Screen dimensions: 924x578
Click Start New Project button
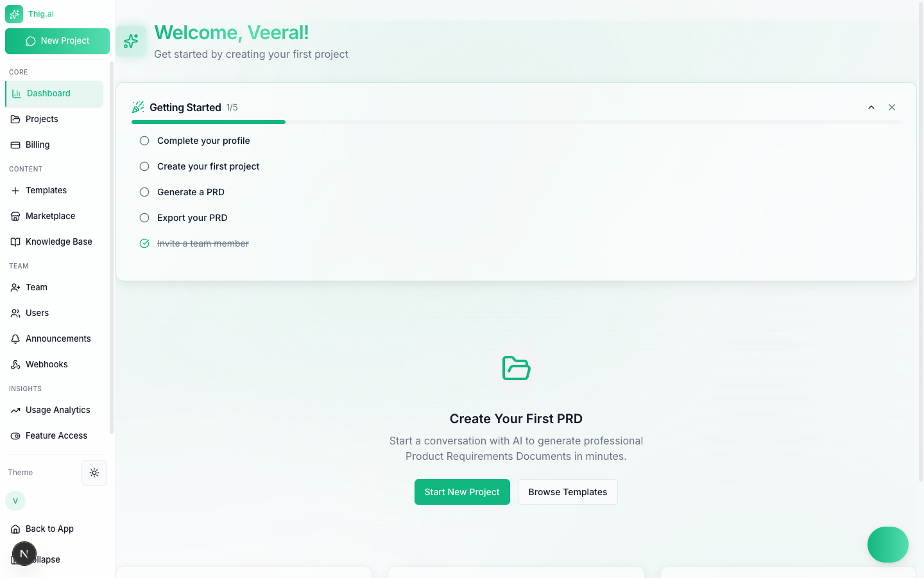(x=462, y=492)
